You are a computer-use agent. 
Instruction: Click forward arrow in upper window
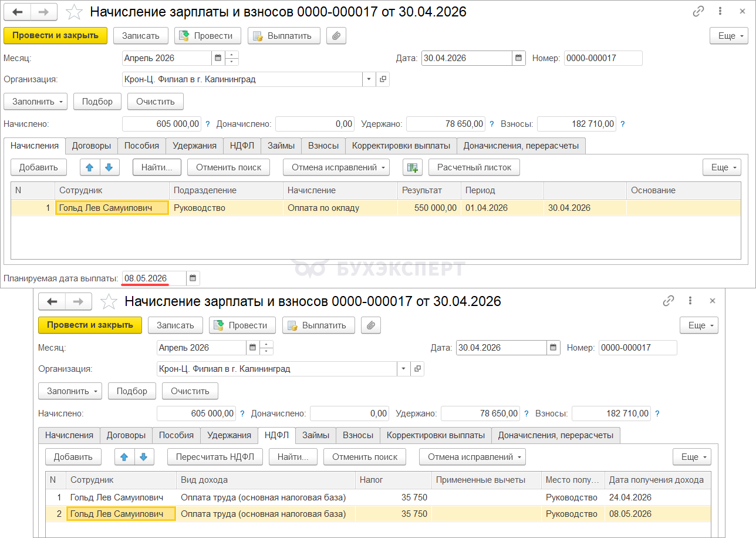coord(44,12)
